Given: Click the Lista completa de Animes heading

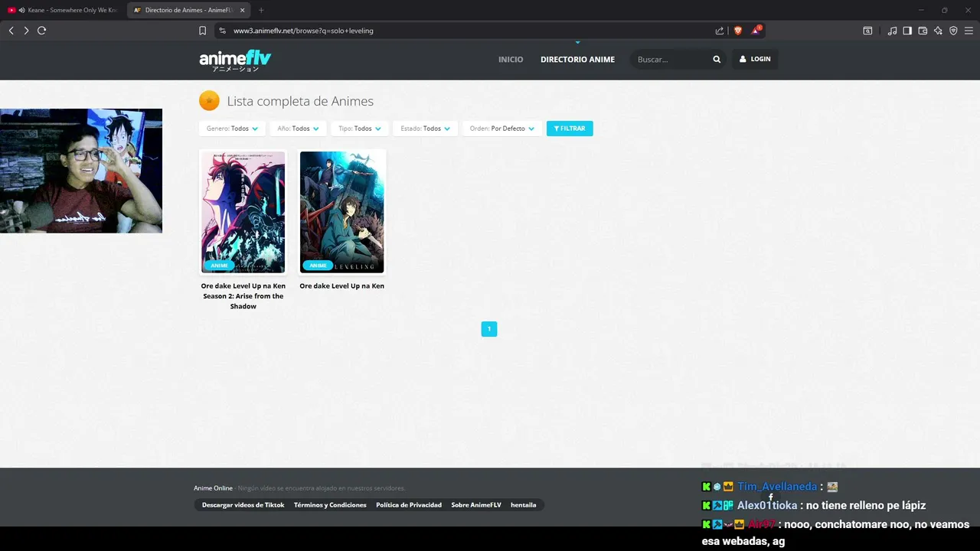Looking at the screenshot, I should [300, 101].
